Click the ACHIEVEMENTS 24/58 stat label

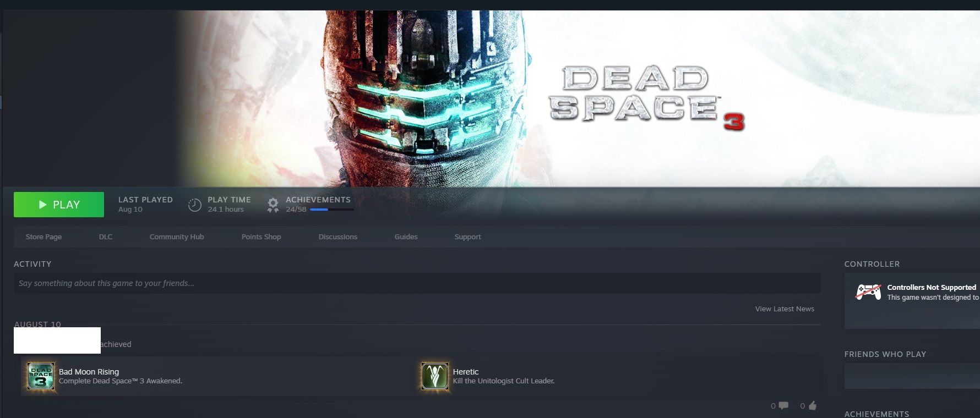[318, 204]
